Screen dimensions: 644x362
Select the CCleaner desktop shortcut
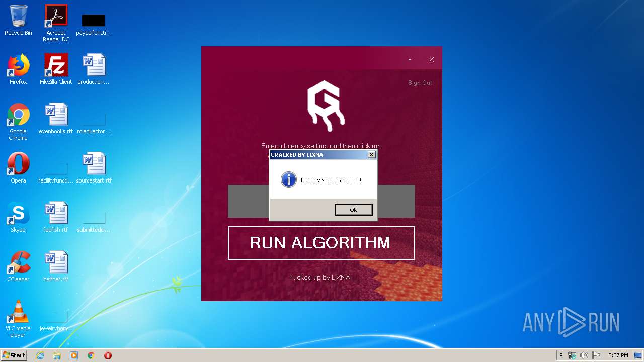click(18, 266)
